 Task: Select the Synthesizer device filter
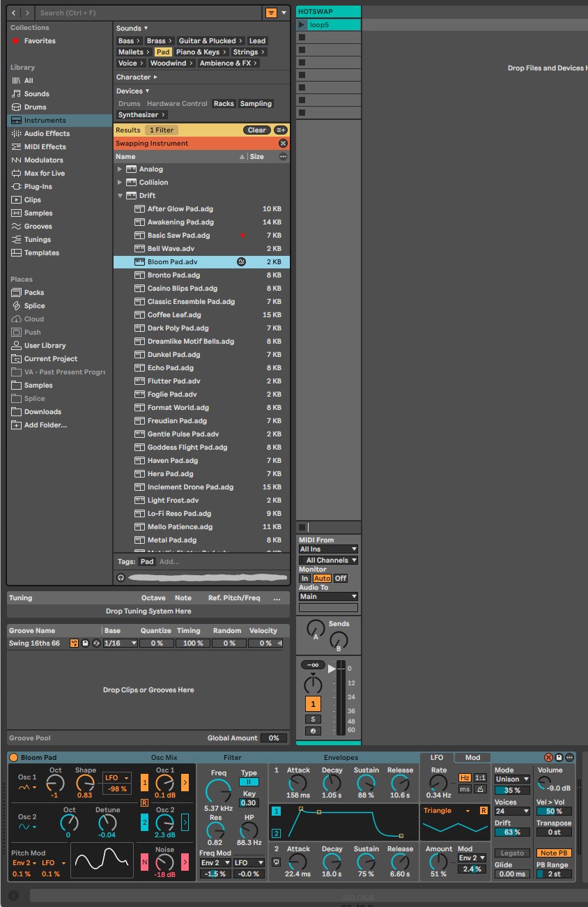[x=141, y=114]
